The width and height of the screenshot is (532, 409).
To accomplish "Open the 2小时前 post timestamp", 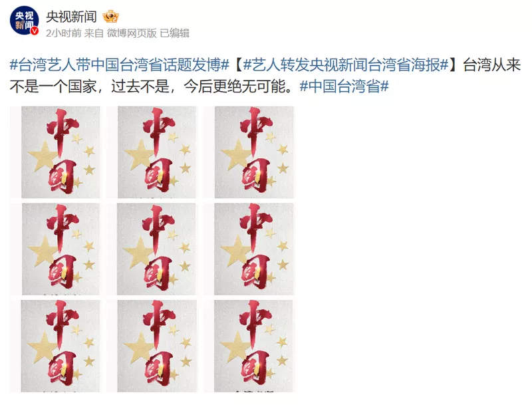I will pos(63,33).
